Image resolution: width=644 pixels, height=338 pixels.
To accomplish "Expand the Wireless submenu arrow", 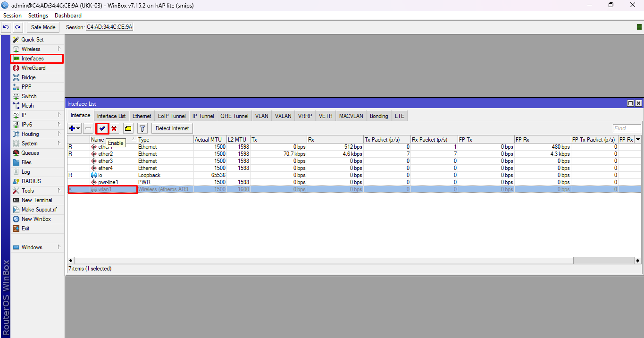I will click(x=59, y=49).
